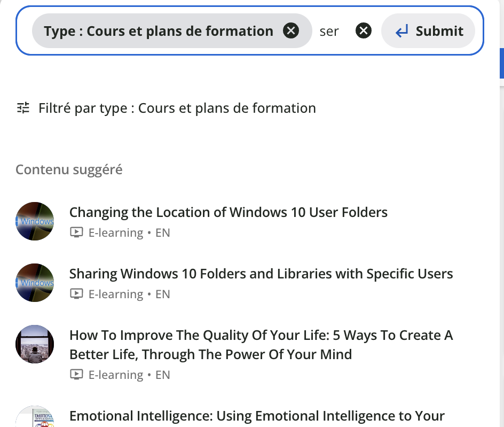Open Changing the Location of Windows 10 User Folders
Image resolution: width=504 pixels, height=427 pixels.
[228, 212]
